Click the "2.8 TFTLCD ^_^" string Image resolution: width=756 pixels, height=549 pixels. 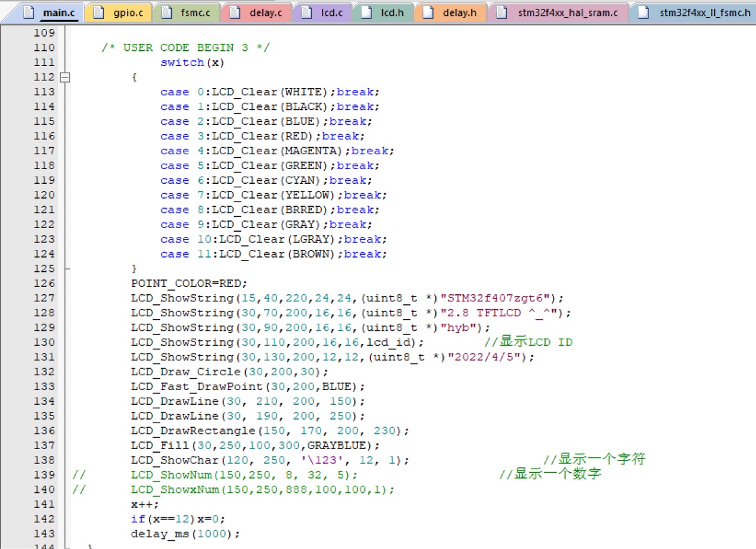(498, 313)
